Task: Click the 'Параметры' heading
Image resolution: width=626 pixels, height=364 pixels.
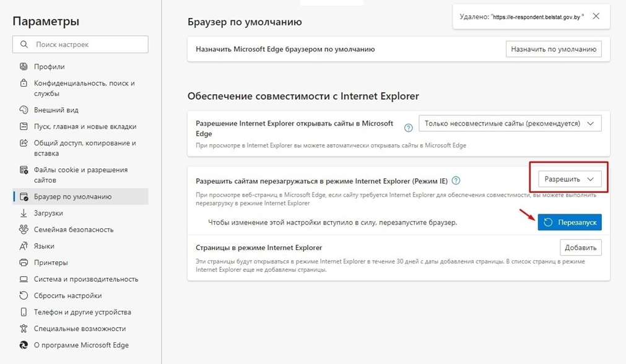Action: point(46,21)
